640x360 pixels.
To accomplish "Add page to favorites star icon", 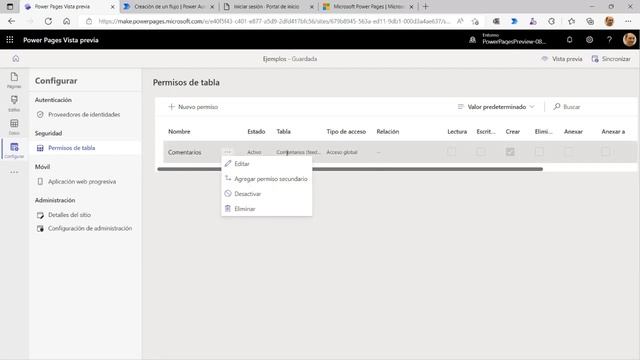I will [475, 21].
